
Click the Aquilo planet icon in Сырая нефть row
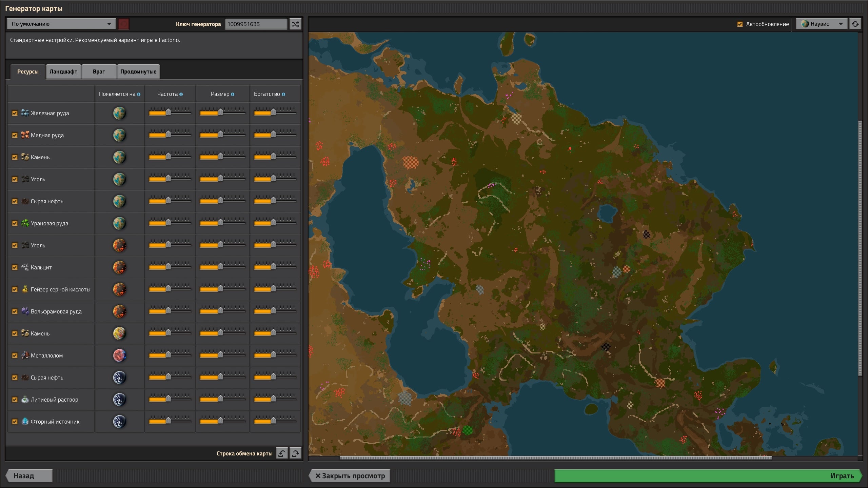[x=119, y=378]
